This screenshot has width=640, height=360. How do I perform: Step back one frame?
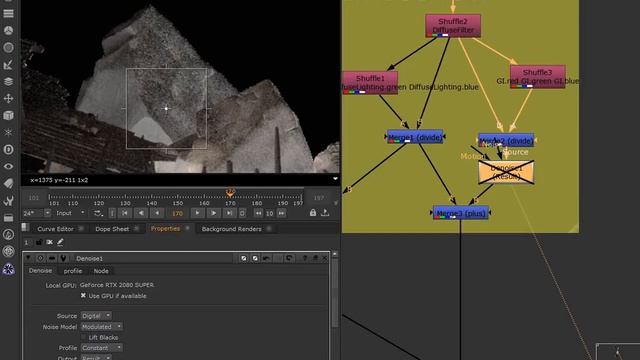157,213
